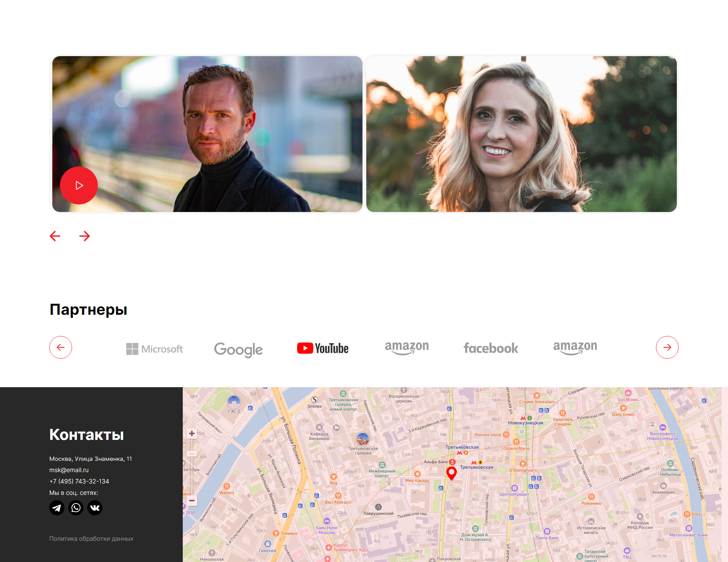Screen dimensions: 728x562
Task: Open Политика обработки данных link
Action: [91, 538]
